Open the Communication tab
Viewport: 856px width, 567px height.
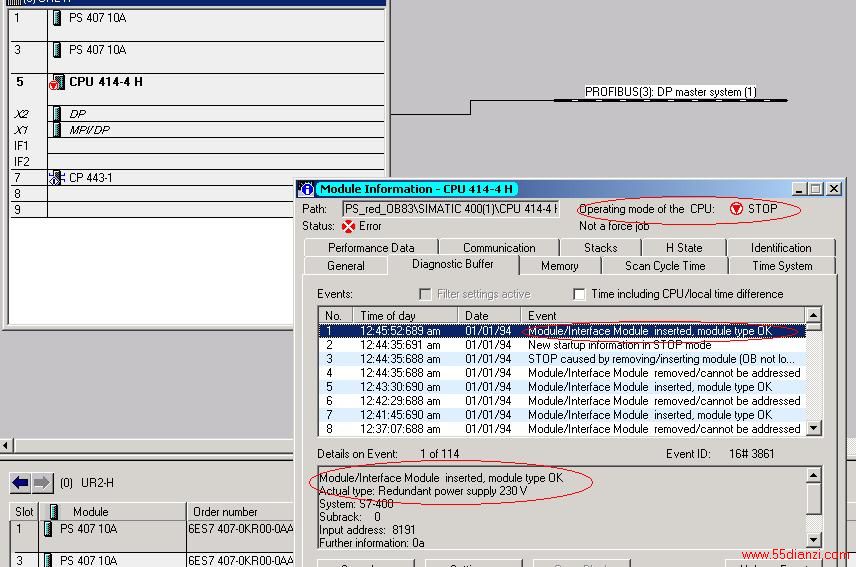[x=499, y=248]
